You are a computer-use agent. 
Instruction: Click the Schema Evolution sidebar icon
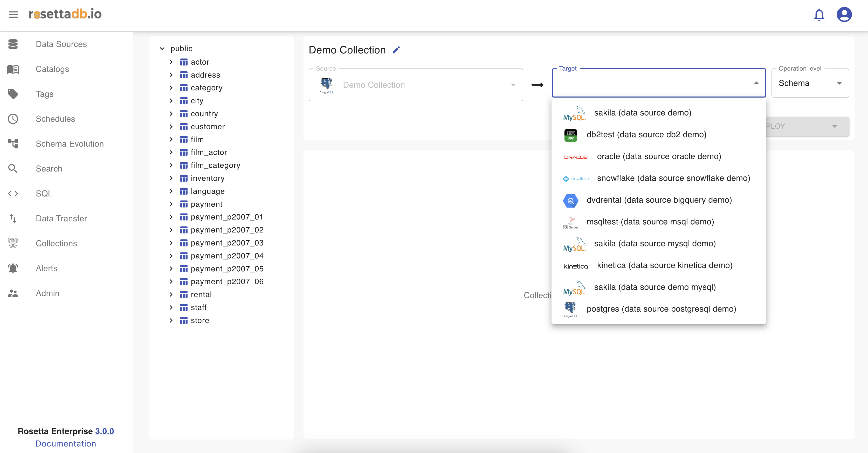point(13,143)
